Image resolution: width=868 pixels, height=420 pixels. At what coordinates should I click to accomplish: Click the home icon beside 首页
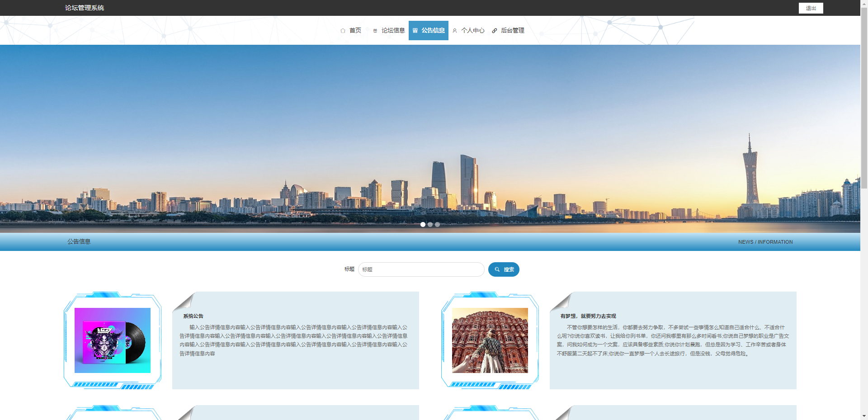[343, 31]
